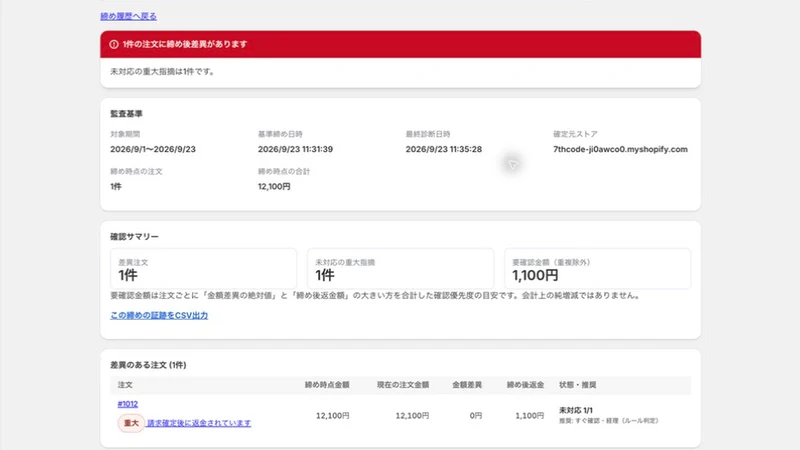800x450 pixels.
Task: Open the 未対応の重大指摘 summary card
Action: click(x=401, y=269)
